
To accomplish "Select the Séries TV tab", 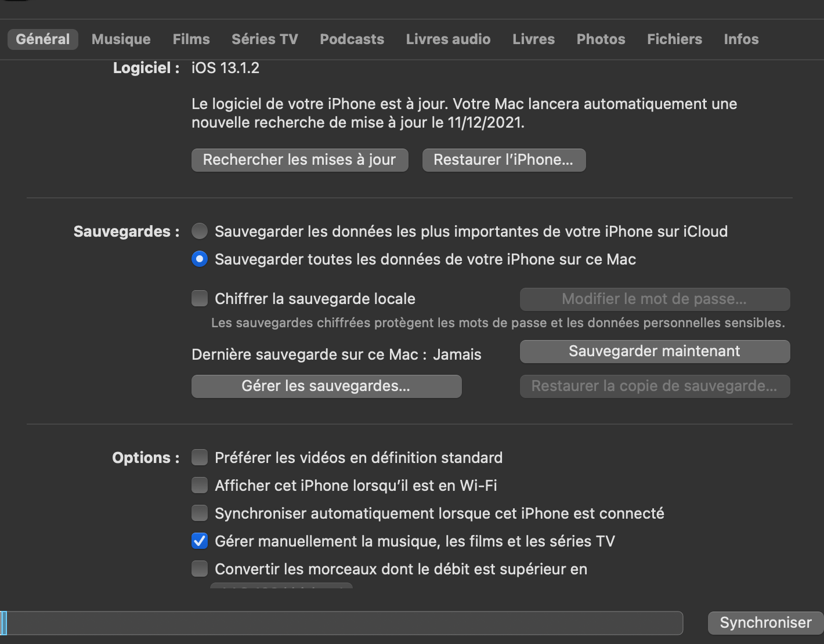I will pyautogui.click(x=264, y=39).
